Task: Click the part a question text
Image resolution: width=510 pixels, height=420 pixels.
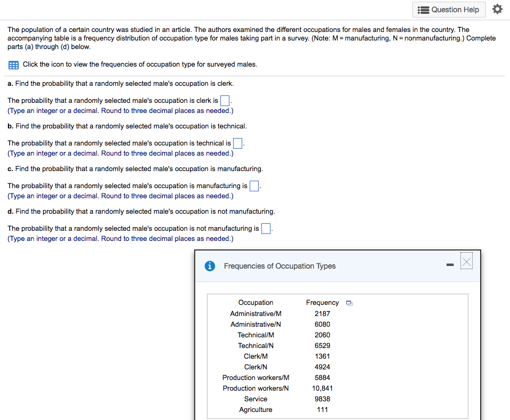Action: 121,84
